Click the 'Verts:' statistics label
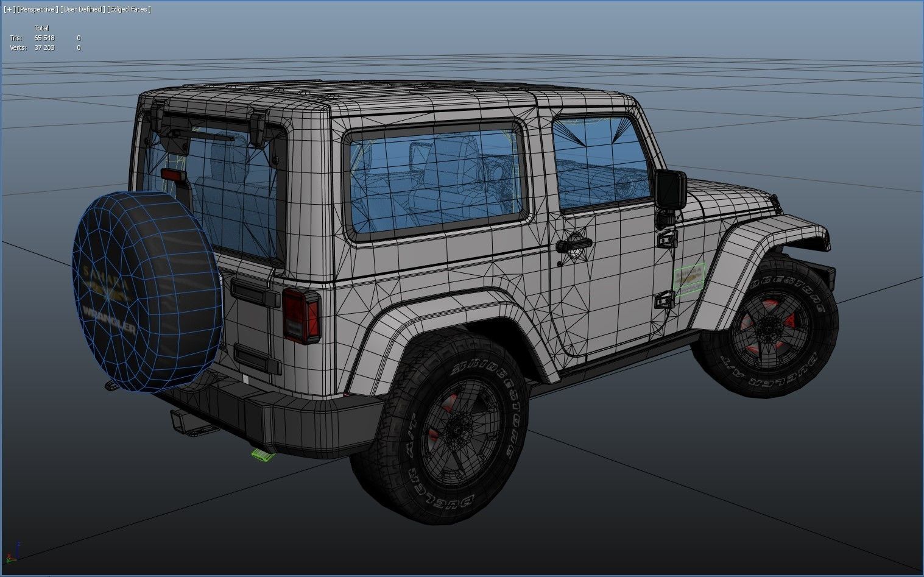 pyautogui.click(x=18, y=48)
